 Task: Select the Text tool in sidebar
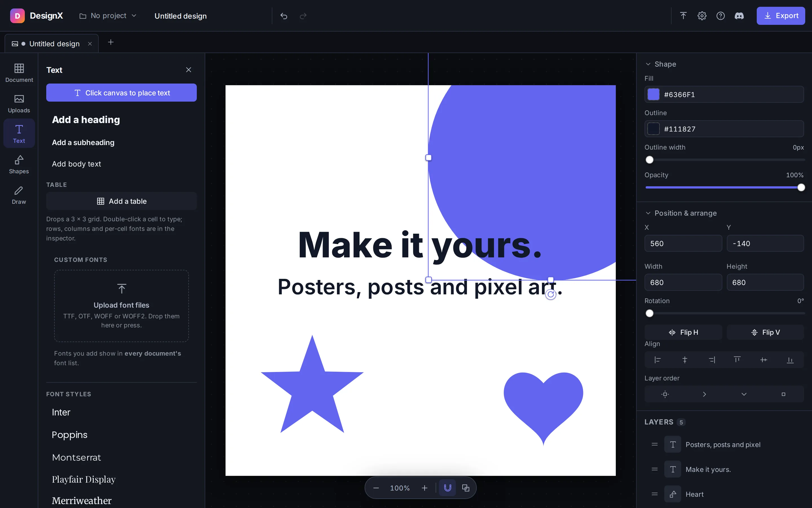pyautogui.click(x=19, y=133)
